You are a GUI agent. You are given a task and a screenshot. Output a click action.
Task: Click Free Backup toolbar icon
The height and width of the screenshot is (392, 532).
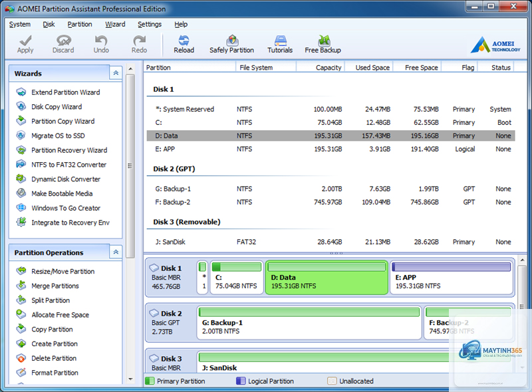[324, 41]
